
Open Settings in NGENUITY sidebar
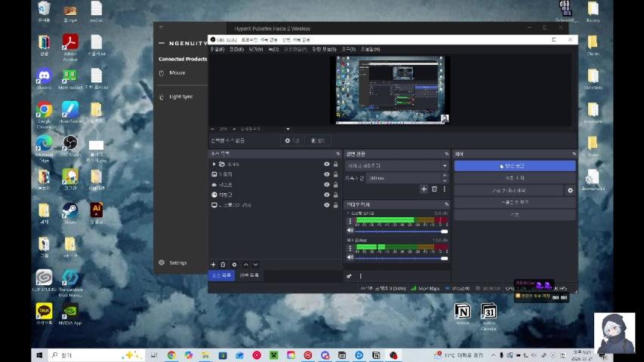click(x=177, y=262)
